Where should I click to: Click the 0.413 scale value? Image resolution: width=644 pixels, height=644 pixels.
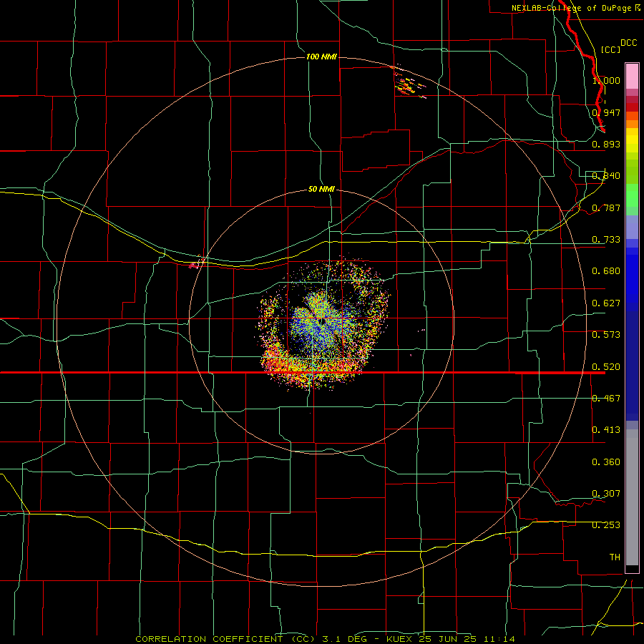[x=606, y=430]
